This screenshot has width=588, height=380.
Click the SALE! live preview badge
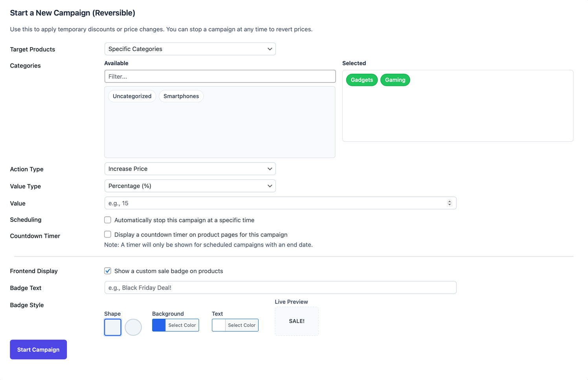click(297, 321)
